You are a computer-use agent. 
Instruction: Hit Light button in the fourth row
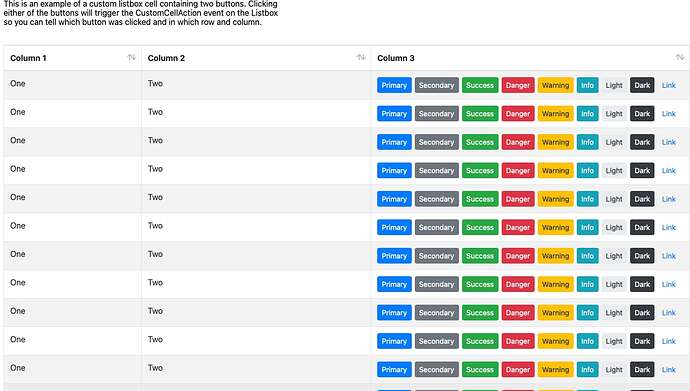click(614, 171)
